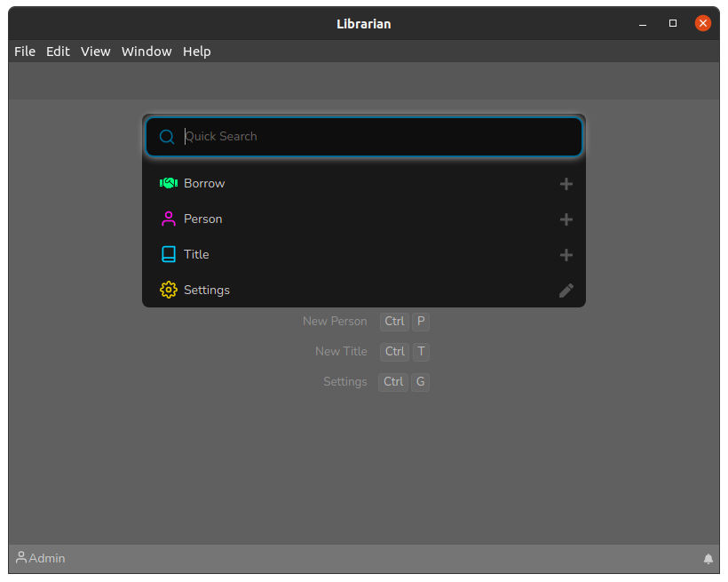Viewport: 728px width, 582px height.
Task: Maximize the Librarian window
Action: (x=673, y=23)
